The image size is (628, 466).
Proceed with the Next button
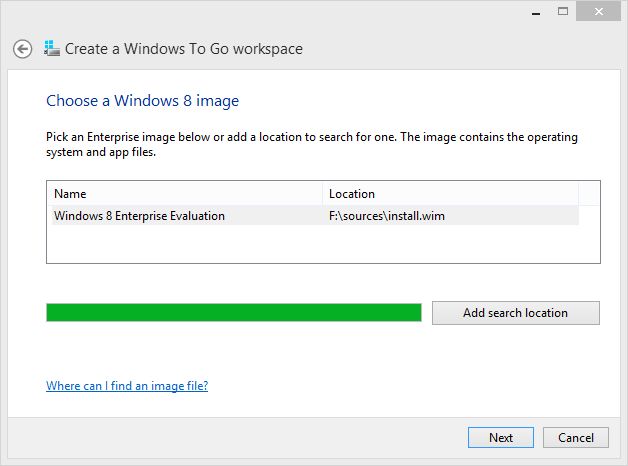pyautogui.click(x=501, y=437)
